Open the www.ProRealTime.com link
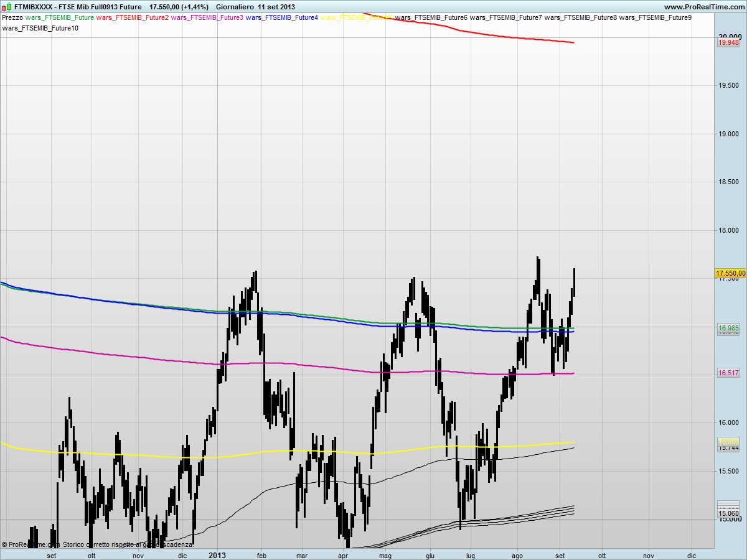Viewport: 747px width, 560px height. point(704,7)
